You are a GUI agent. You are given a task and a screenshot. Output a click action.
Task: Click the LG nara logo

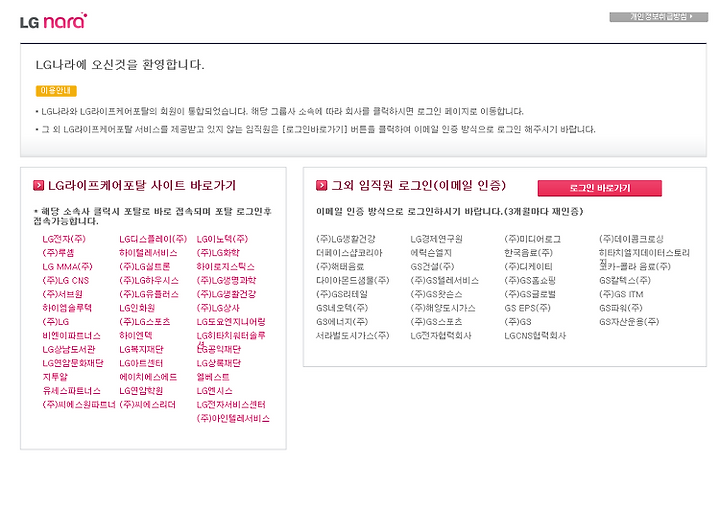coord(54,21)
